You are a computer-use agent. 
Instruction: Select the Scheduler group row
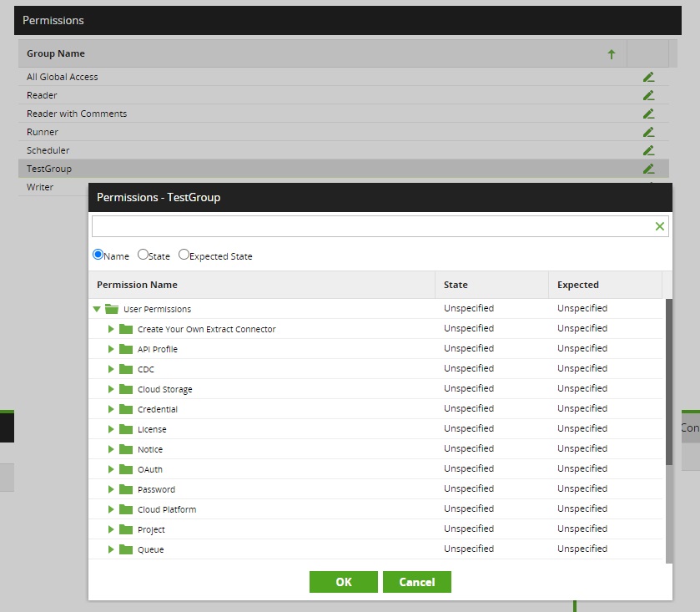tap(344, 150)
